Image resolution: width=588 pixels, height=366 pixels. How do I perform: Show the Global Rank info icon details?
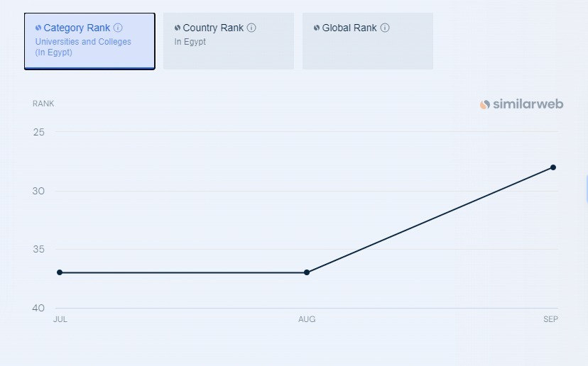385,28
